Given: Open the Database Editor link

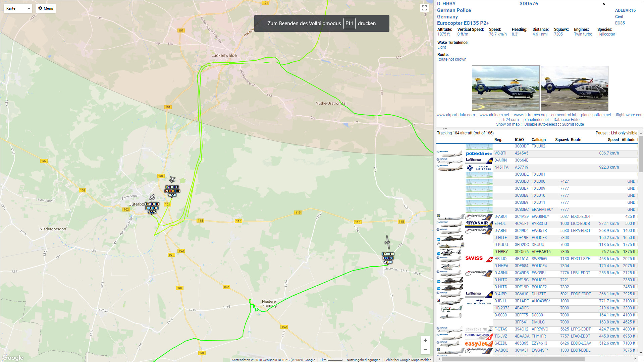Looking at the screenshot, I should tap(567, 120).
